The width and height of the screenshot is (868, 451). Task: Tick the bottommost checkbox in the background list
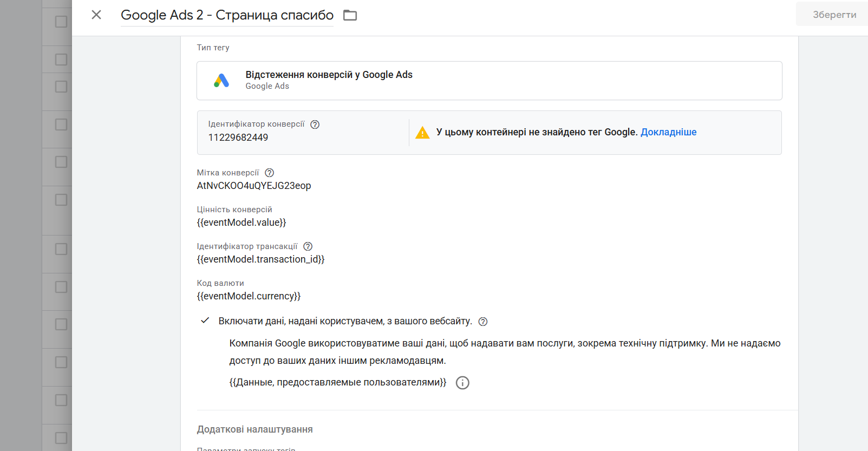(61, 437)
